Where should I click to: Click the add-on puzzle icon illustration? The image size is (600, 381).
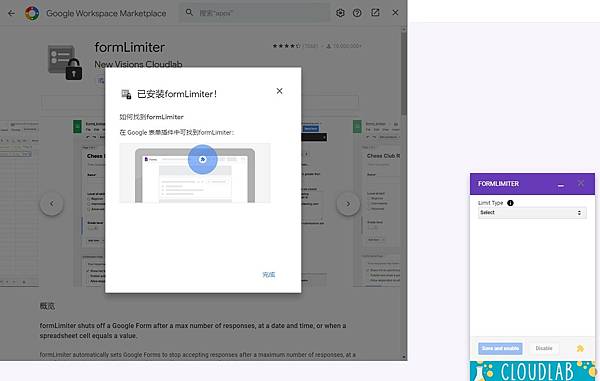pos(203,159)
